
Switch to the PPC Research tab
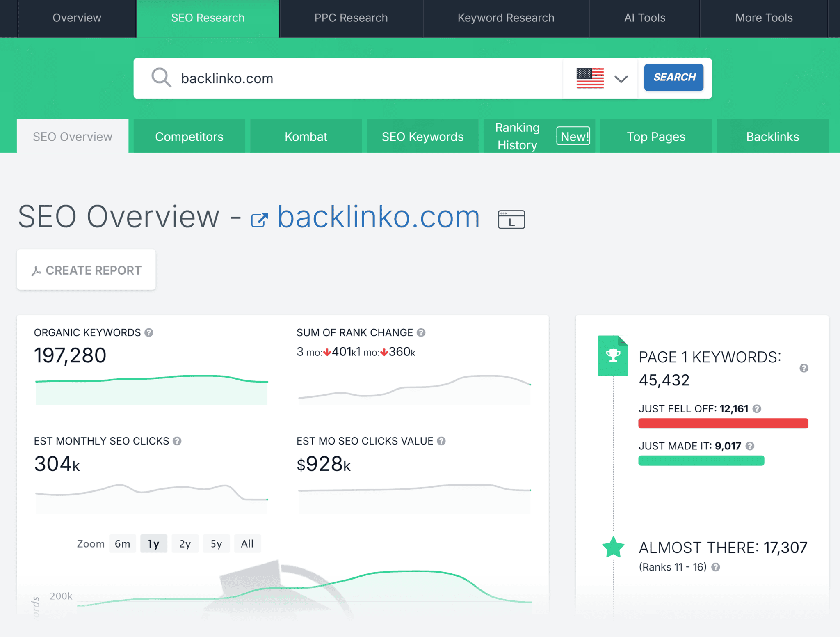tap(351, 18)
